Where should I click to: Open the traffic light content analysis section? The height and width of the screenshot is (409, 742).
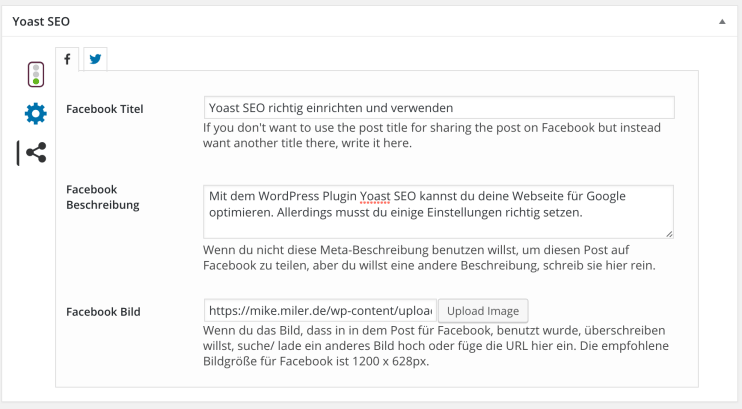point(36,74)
